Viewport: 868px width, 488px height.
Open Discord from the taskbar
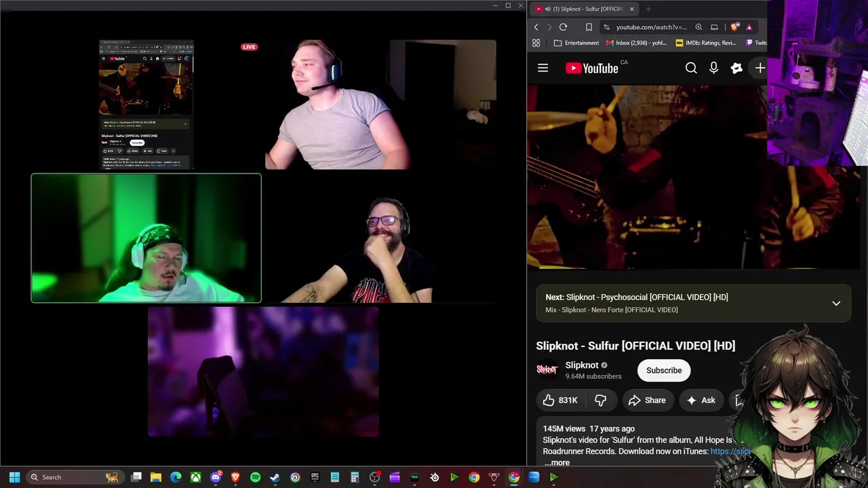216,477
